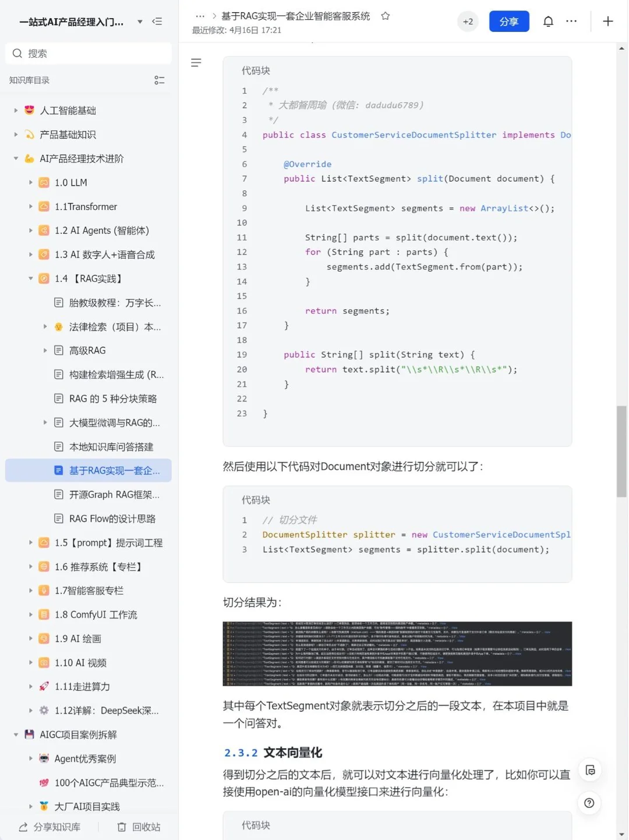629x840 pixels.
Task: Click 1.7智能客服专栏 folder icon
Action: pos(44,590)
